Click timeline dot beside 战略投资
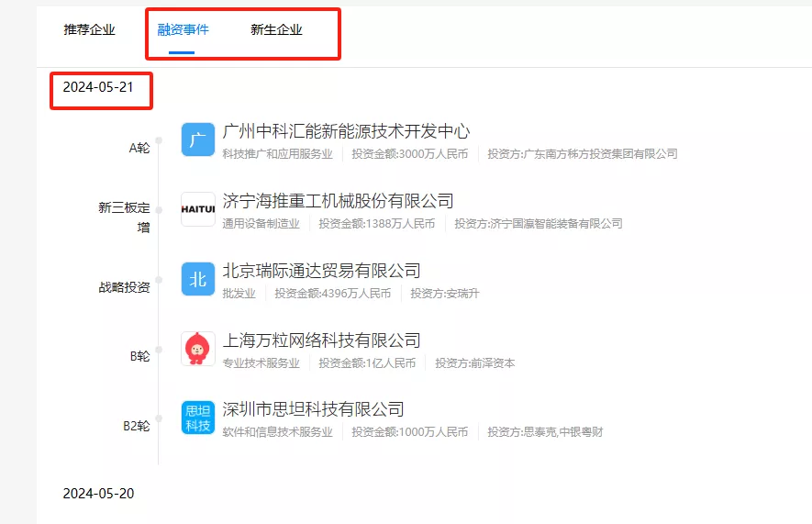Viewport: 812px width, 524px height. click(159, 280)
